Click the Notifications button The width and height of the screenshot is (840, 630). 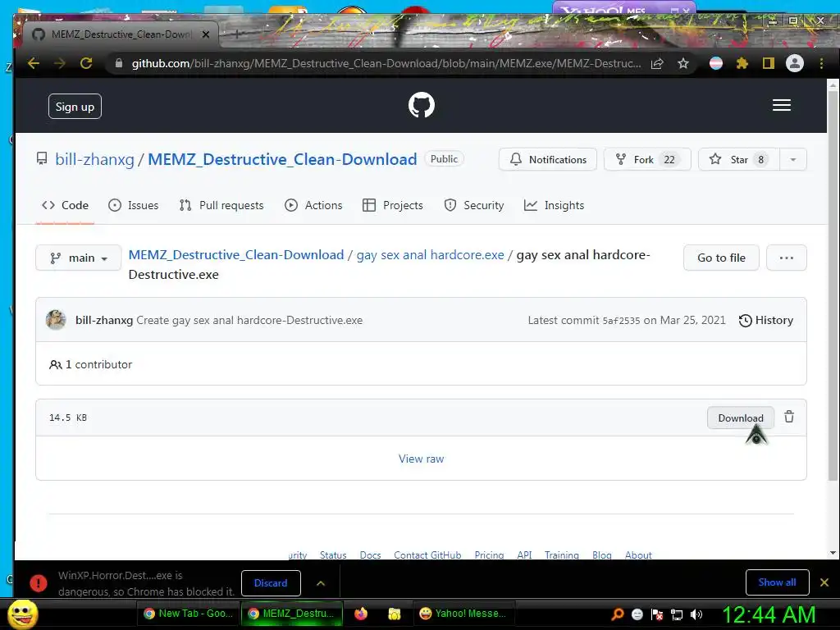pos(547,160)
